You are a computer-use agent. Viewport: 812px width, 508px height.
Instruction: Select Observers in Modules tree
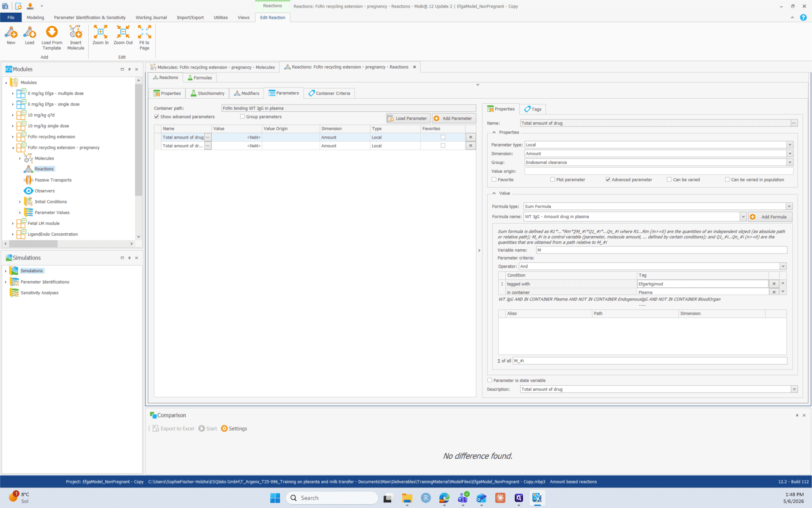[x=44, y=191]
